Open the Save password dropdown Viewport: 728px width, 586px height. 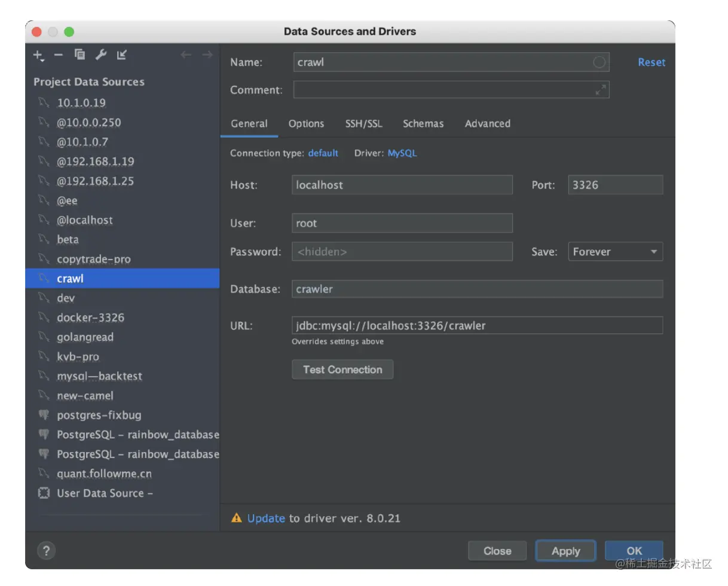614,252
